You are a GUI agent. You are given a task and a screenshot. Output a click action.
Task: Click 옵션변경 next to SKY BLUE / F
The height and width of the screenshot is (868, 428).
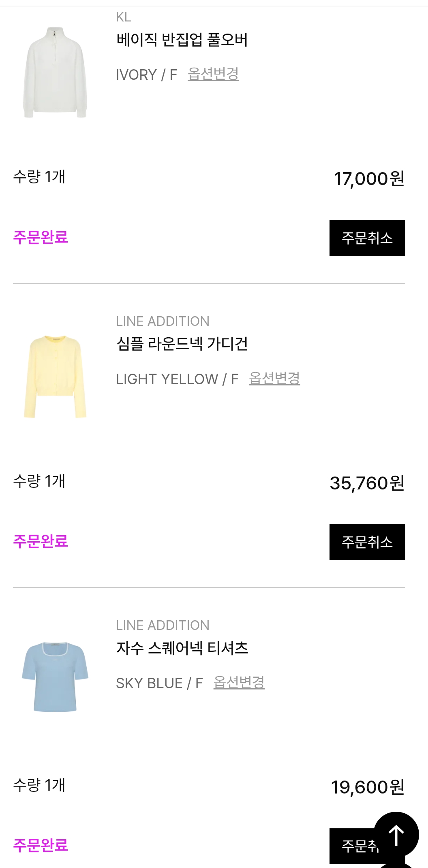coord(239,683)
